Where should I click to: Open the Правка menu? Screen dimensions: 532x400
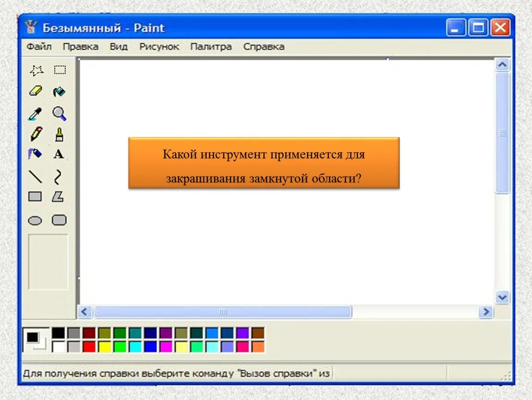[x=81, y=46]
